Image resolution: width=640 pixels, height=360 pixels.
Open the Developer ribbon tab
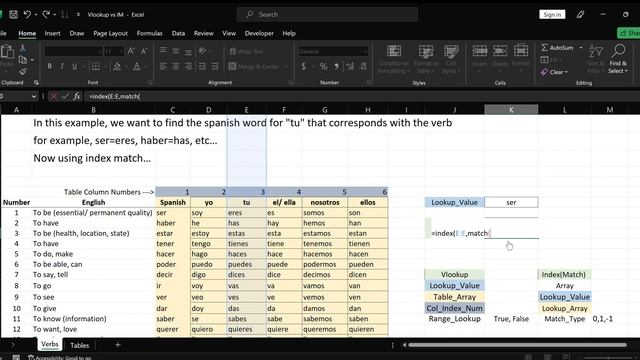[x=259, y=33]
